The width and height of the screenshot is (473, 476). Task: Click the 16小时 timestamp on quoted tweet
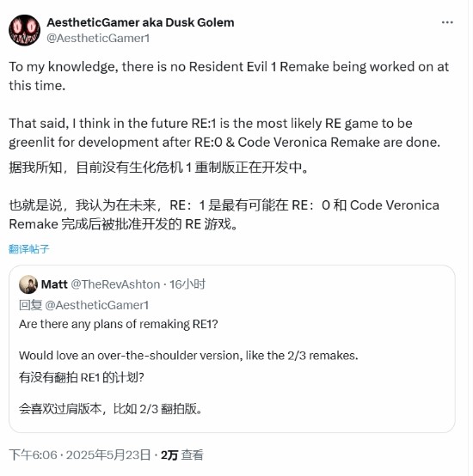(187, 284)
